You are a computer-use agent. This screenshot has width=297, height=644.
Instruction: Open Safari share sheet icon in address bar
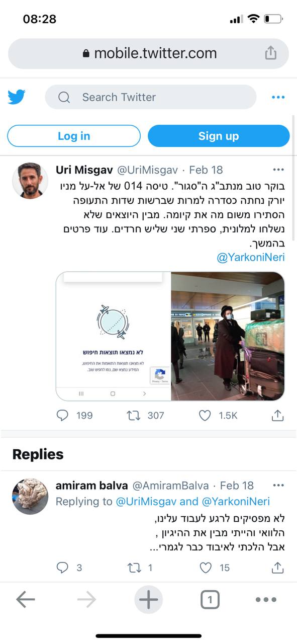point(270,53)
